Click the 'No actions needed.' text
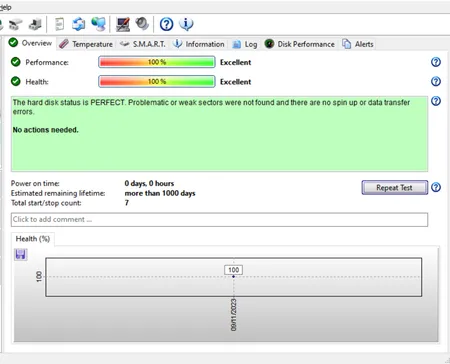This screenshot has width=450, height=364. (45, 130)
